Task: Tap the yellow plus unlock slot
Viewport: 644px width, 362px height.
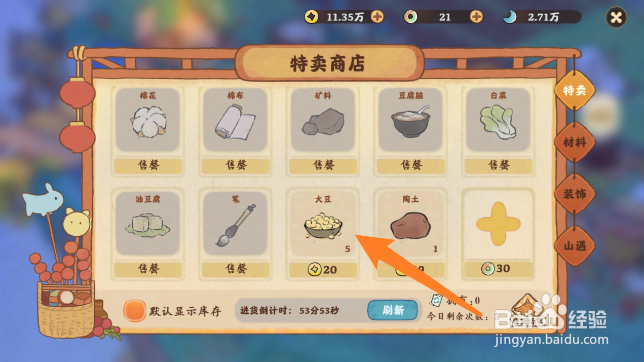Action: (x=499, y=224)
